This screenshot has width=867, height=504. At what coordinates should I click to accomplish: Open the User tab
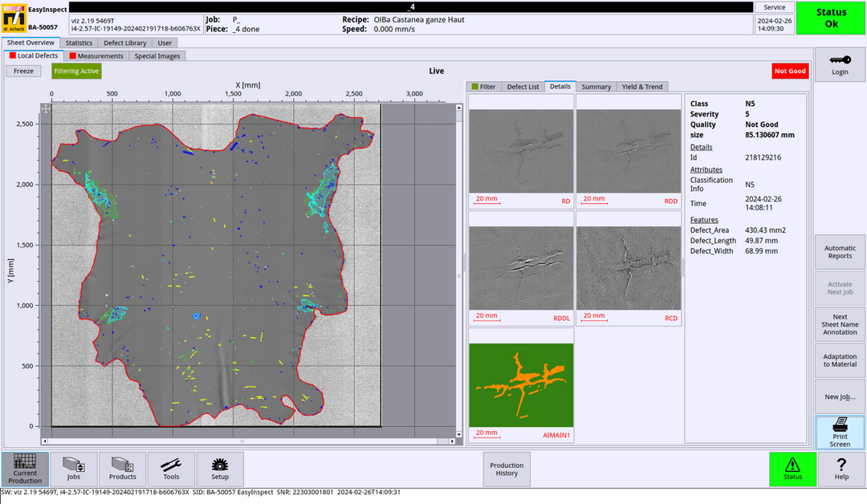[x=165, y=43]
